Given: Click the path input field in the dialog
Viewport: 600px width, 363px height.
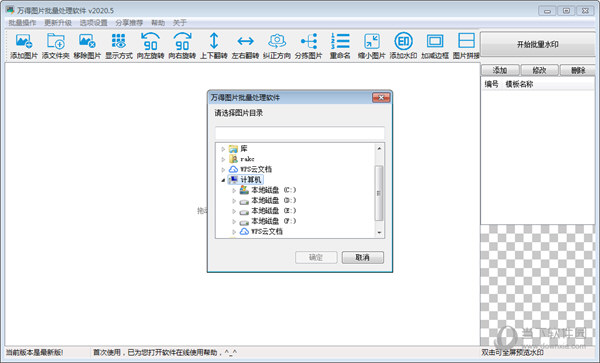Looking at the screenshot, I should [300, 133].
